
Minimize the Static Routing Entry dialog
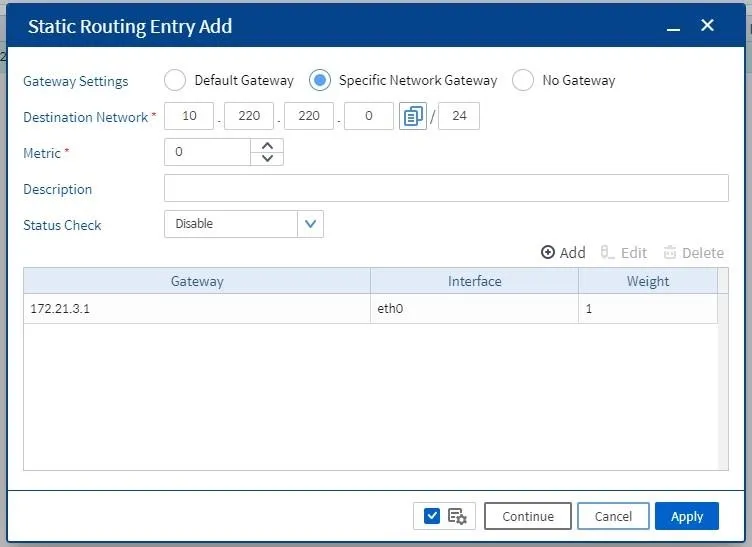(673, 27)
